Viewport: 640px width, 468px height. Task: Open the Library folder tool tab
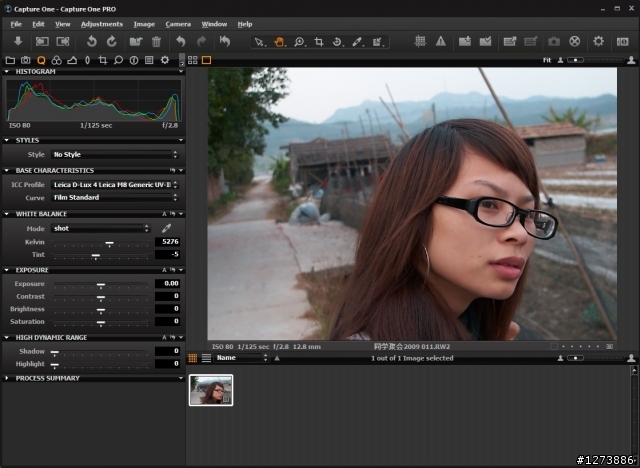pos(10,60)
